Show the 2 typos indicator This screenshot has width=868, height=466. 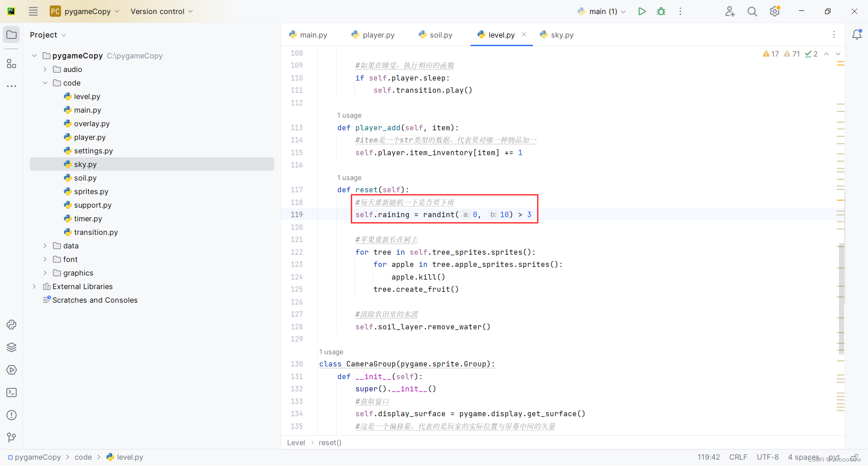[x=811, y=54]
